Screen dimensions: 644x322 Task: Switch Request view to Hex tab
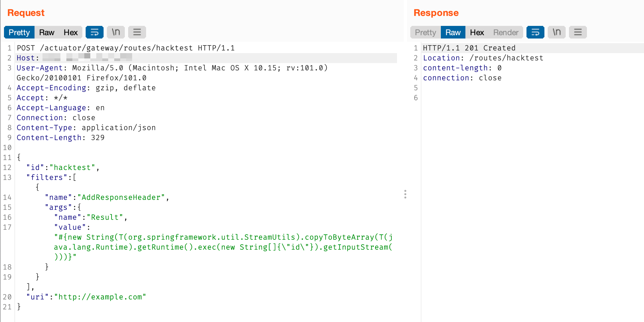[x=71, y=32]
